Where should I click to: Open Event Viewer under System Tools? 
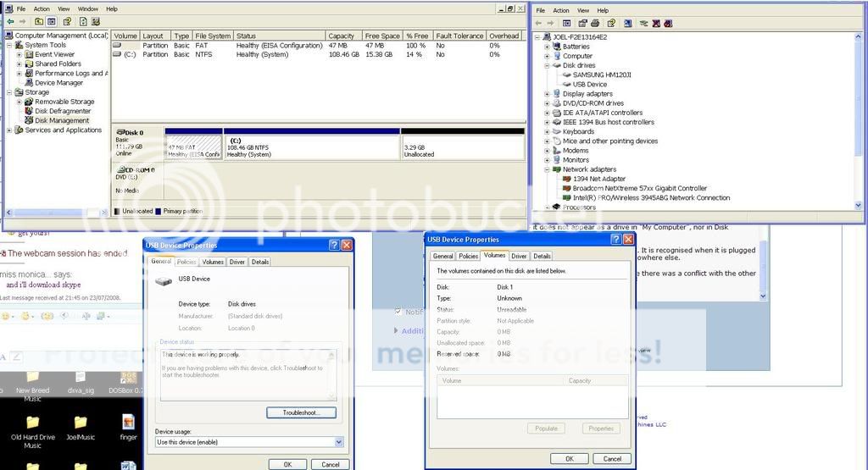tap(55, 54)
